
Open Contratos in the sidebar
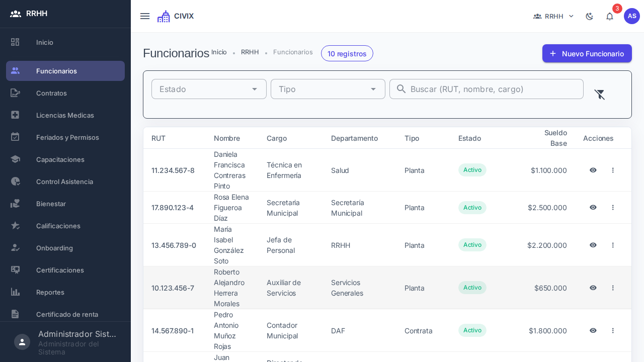65,93
